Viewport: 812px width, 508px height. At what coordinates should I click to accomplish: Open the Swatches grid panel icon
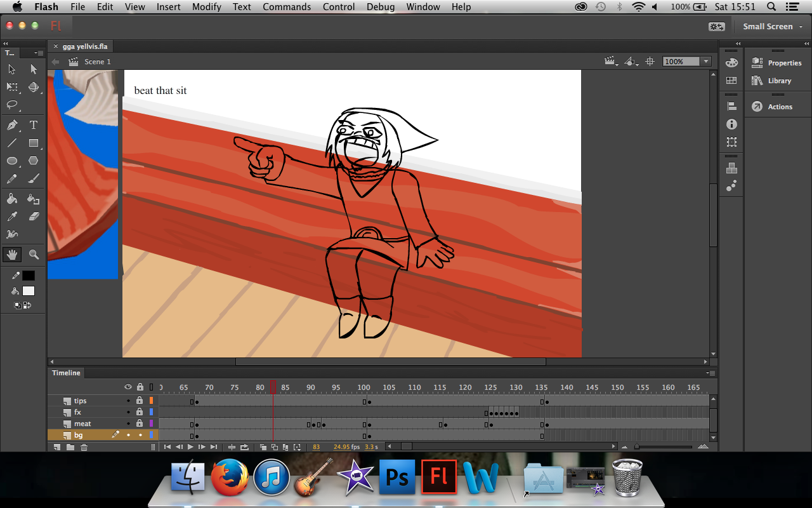[x=731, y=81]
